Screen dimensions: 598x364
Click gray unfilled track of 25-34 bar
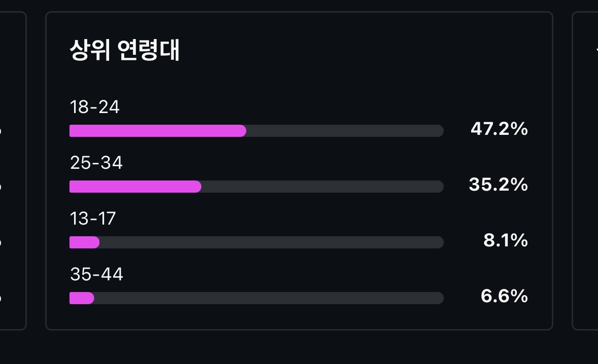tap(322, 187)
